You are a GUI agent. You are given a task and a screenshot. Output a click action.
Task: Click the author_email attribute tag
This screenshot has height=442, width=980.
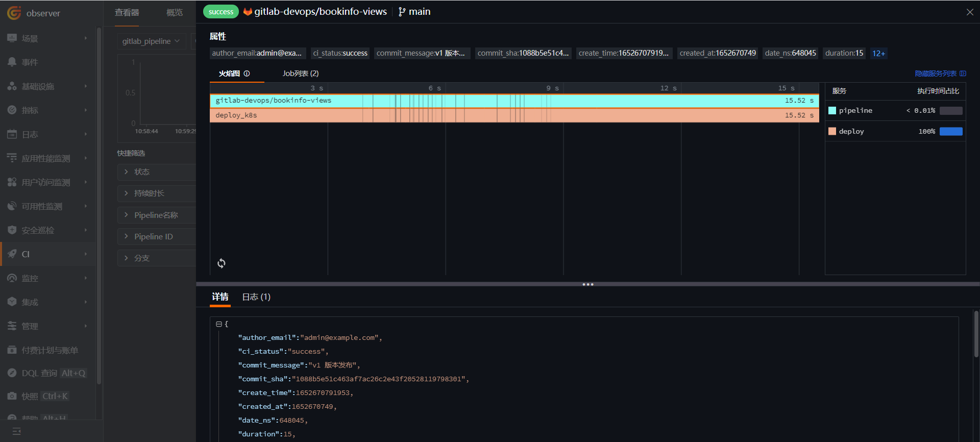(x=257, y=53)
